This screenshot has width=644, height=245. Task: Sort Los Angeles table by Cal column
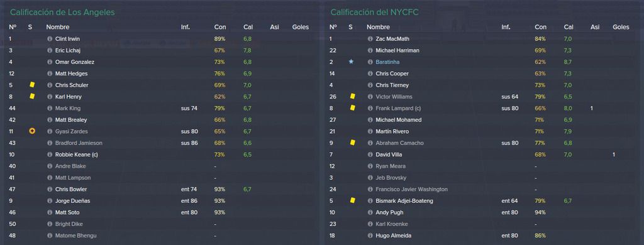[x=248, y=27]
